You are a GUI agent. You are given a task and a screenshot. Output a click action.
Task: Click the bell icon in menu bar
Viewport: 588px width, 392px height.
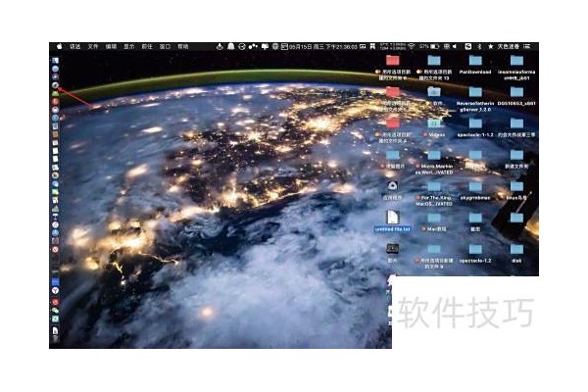[x=231, y=46]
